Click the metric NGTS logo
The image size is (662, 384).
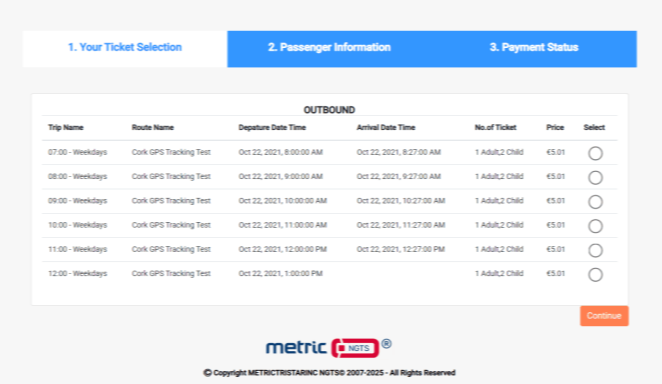click(328, 348)
